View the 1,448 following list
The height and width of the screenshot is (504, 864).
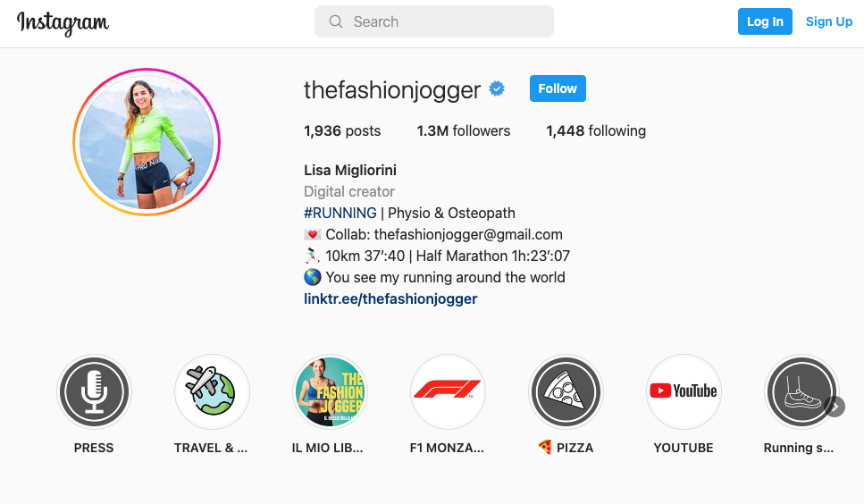tap(596, 130)
